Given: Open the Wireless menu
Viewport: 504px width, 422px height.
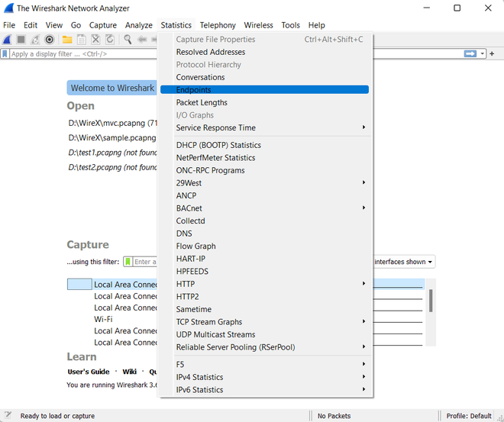Looking at the screenshot, I should (258, 25).
